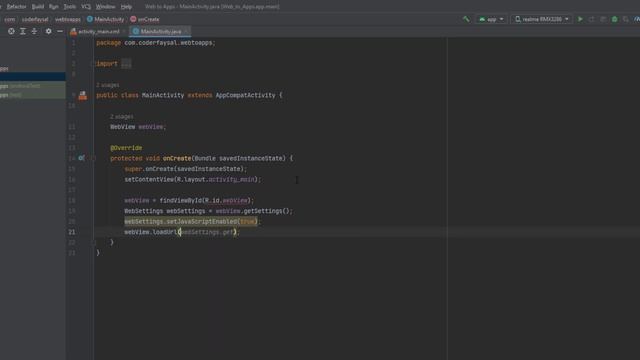Open the Build menu
The width and height of the screenshot is (640, 360).
click(38, 7)
